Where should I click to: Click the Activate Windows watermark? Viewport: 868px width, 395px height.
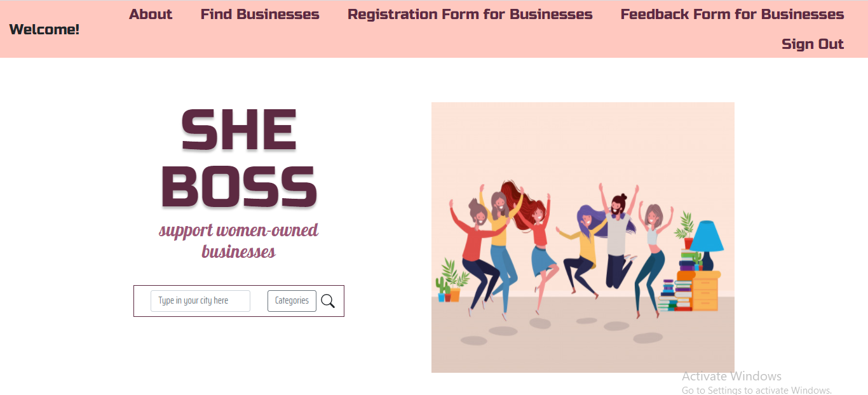pyautogui.click(x=732, y=376)
